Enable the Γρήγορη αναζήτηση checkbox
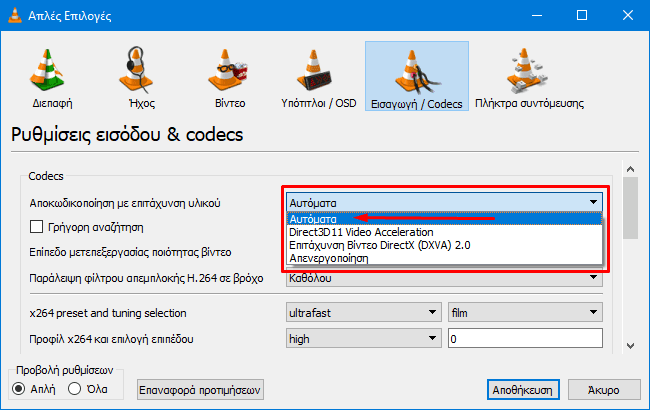Screen dimensions: 650x410 (x=36, y=227)
